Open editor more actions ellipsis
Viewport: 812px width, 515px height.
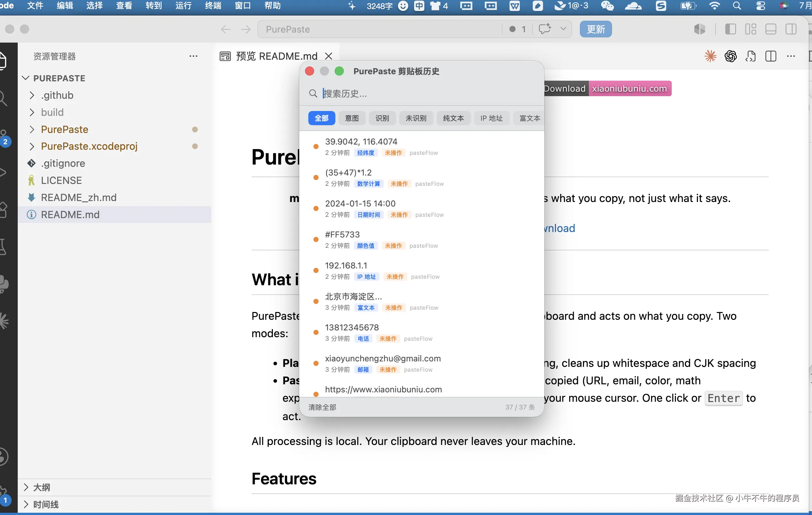[791, 56]
